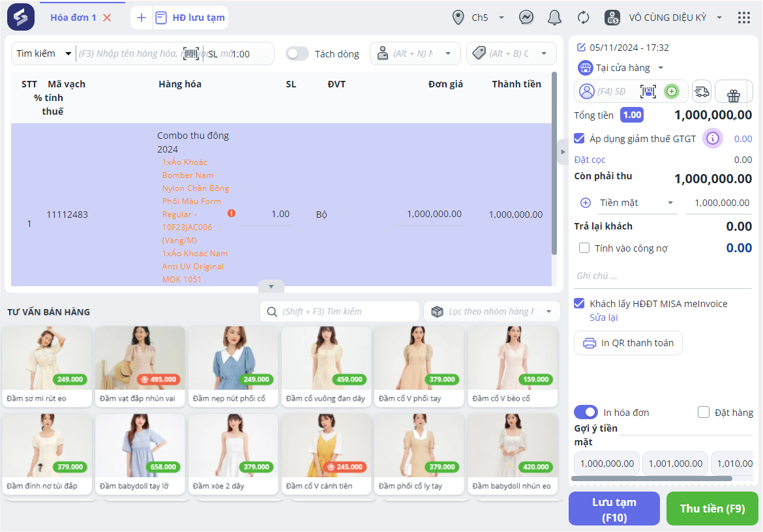The height and width of the screenshot is (532, 763).
Task: Expand the invoice list with down arrow handle
Action: [271, 286]
